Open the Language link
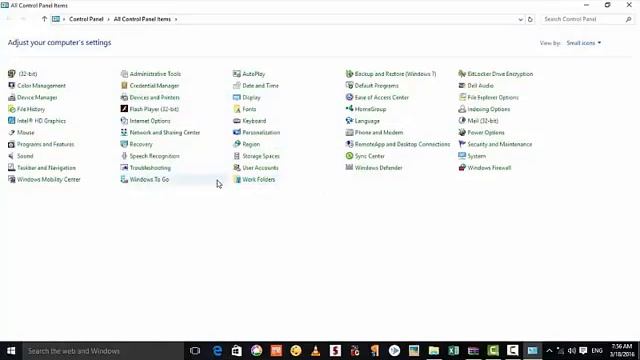 [367, 121]
